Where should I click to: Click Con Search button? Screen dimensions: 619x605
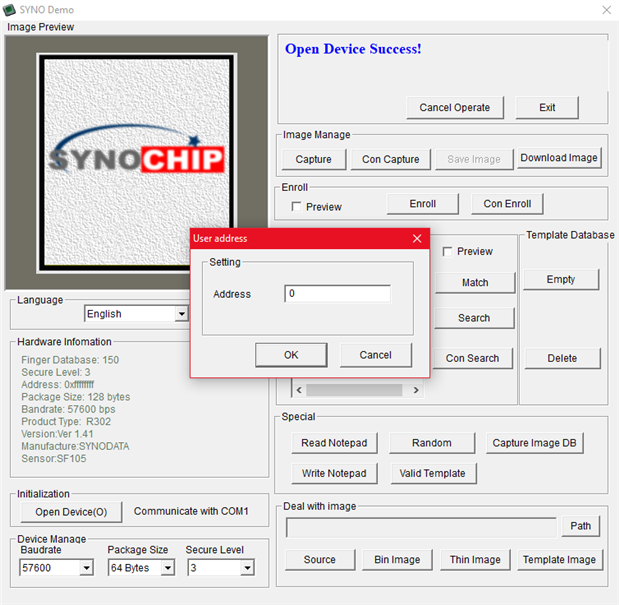click(x=473, y=358)
